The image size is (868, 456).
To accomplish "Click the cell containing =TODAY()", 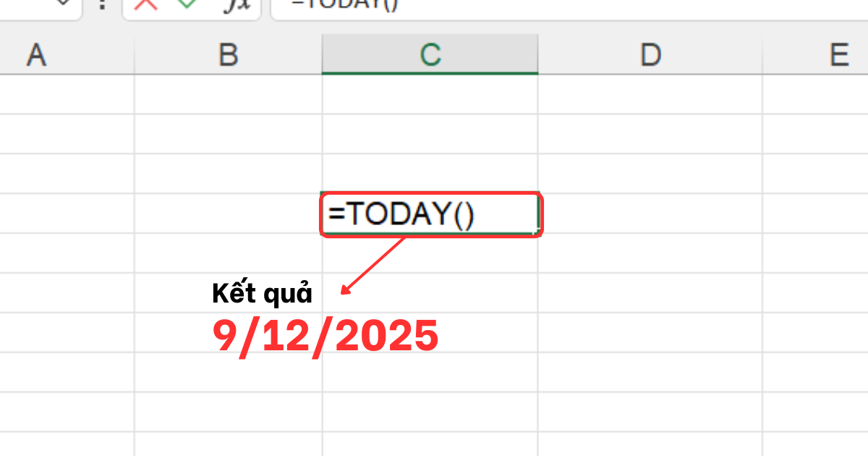I will 430,214.
